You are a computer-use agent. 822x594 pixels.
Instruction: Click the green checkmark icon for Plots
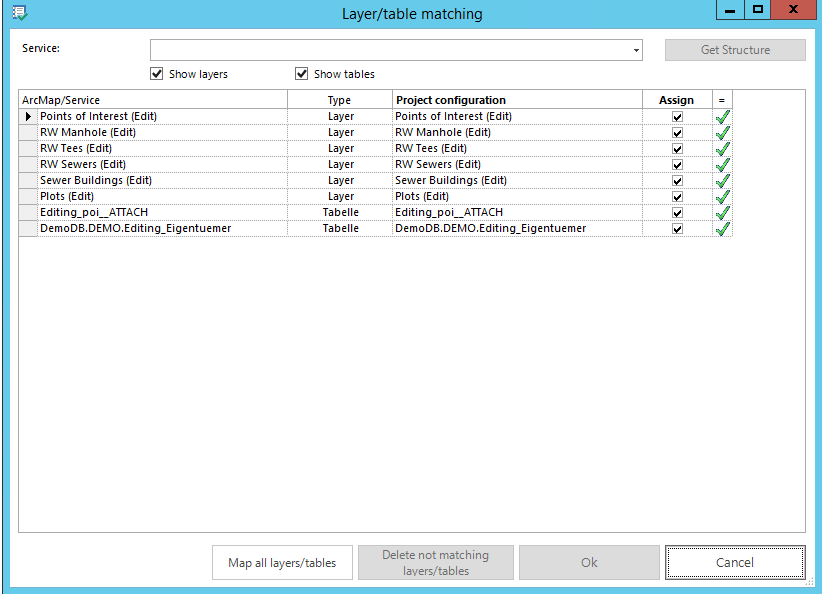pos(722,196)
